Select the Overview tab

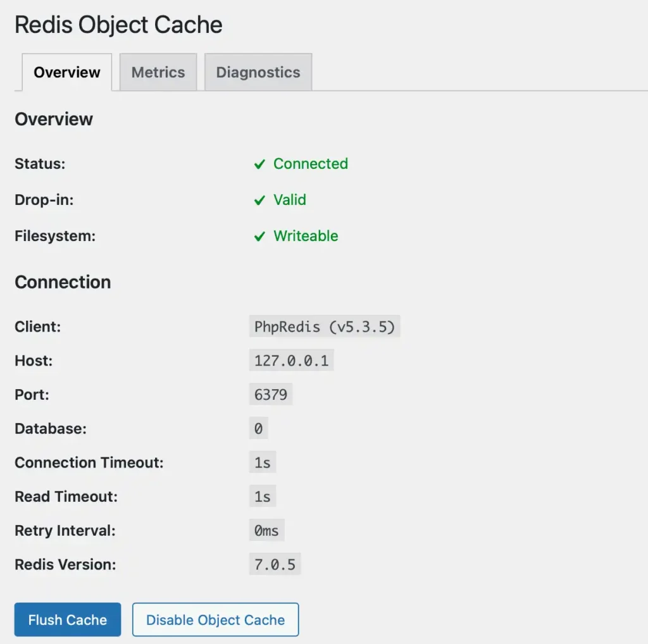(67, 72)
